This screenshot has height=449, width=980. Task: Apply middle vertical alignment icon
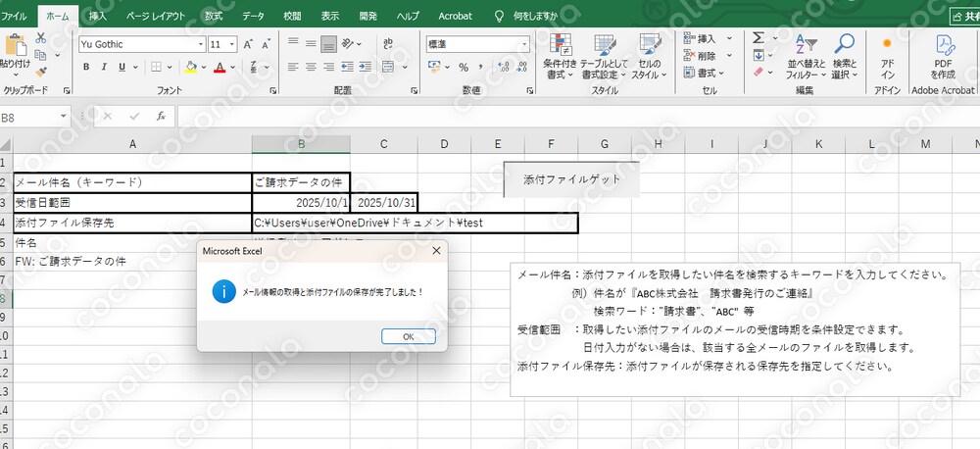point(311,44)
